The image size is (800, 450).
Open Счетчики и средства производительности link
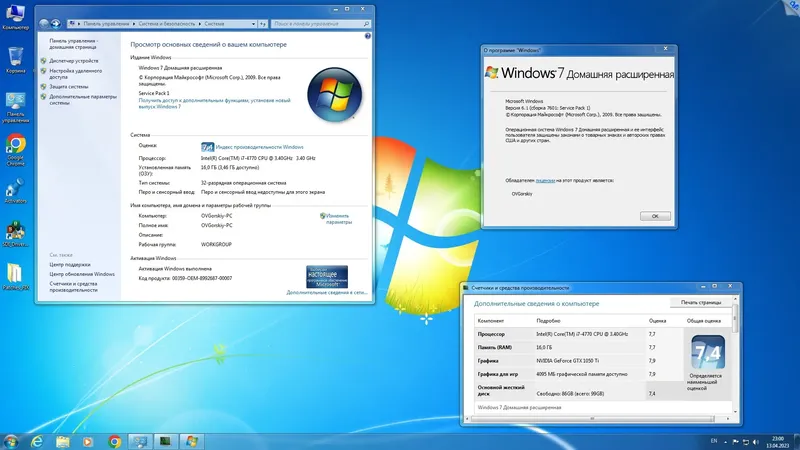[x=73, y=287]
